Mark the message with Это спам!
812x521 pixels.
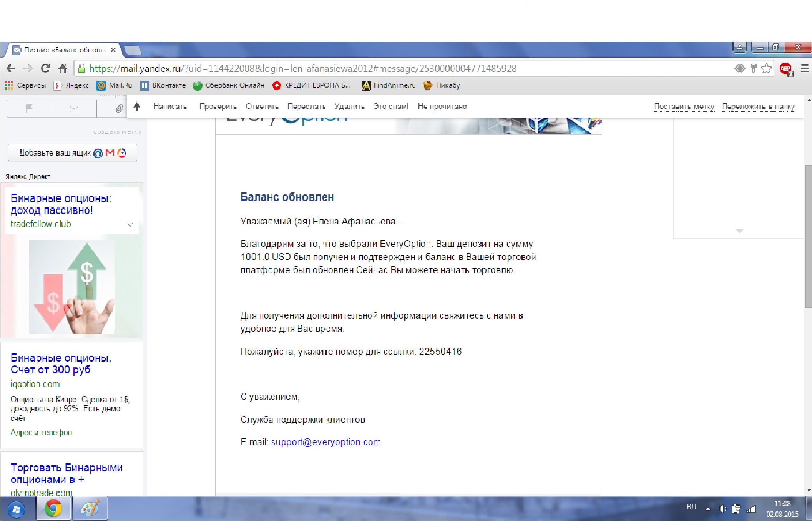[x=391, y=106]
